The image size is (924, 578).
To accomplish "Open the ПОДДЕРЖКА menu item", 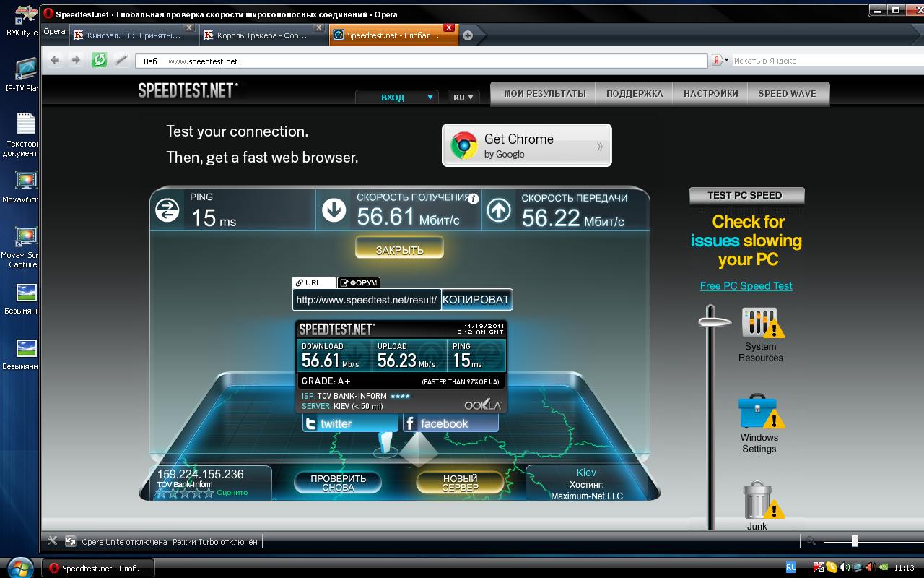I will (x=635, y=94).
